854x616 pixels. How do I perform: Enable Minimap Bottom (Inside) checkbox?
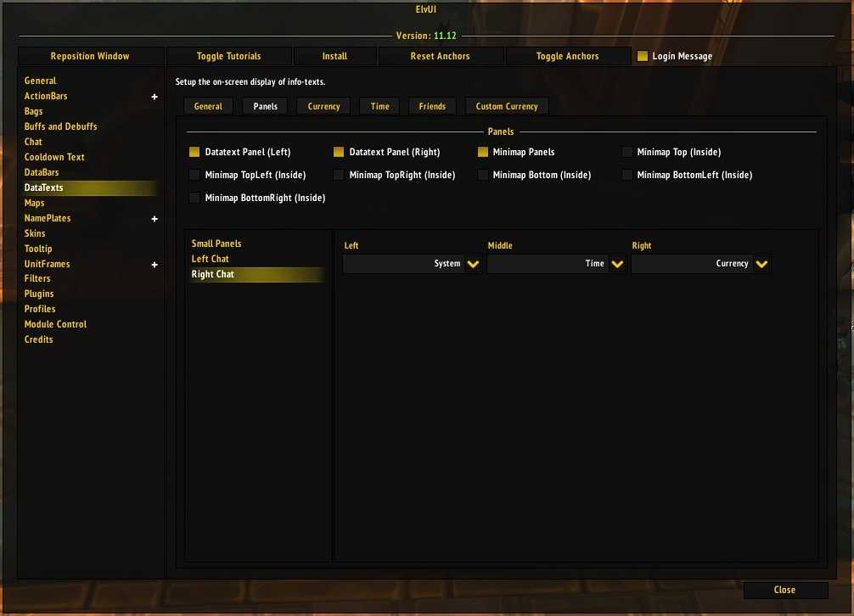482,175
